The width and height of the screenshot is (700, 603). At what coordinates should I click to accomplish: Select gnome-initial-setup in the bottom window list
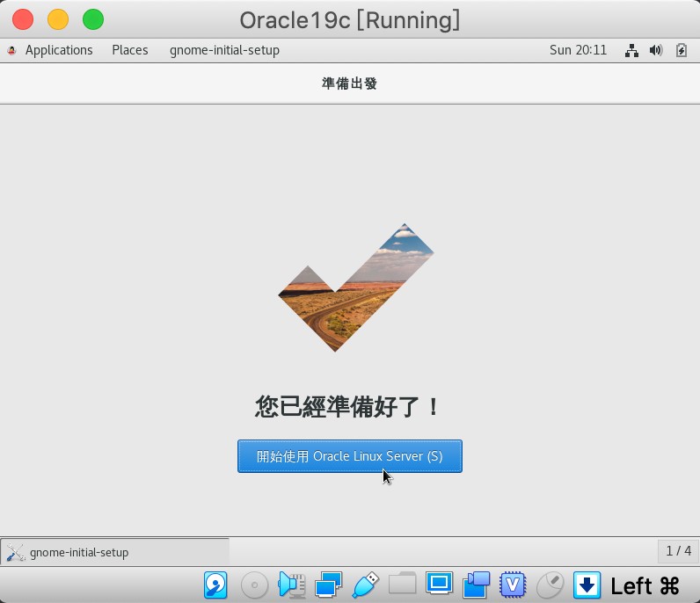pos(114,552)
